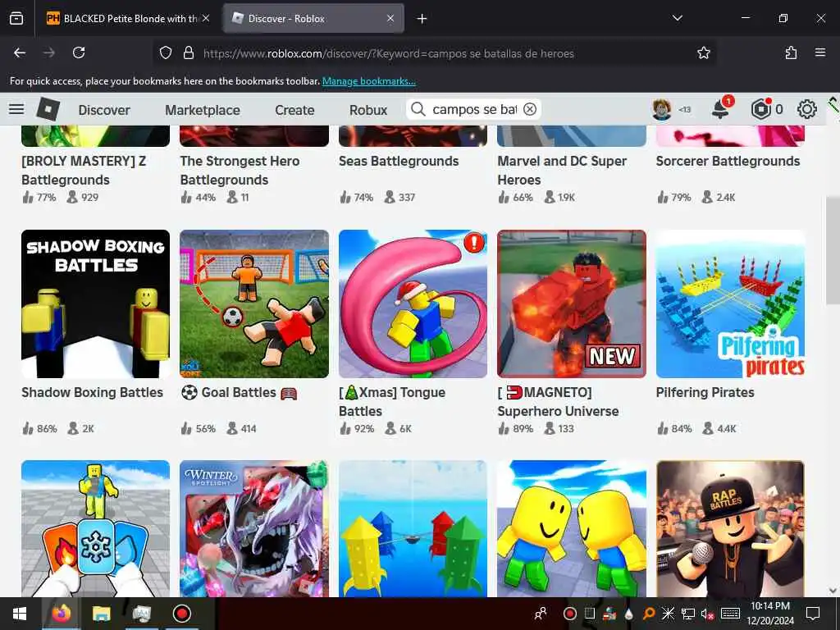Open the touch keyboard tray icon
This screenshot has height=630, width=840.
coord(731,614)
